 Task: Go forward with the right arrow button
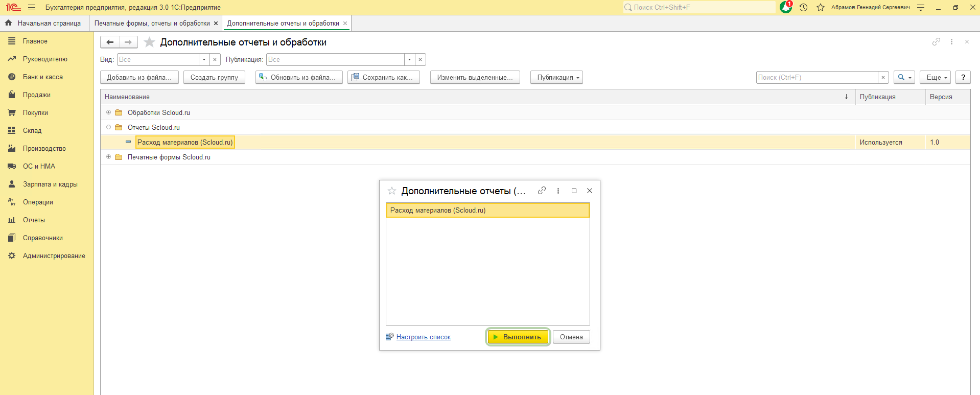click(128, 42)
